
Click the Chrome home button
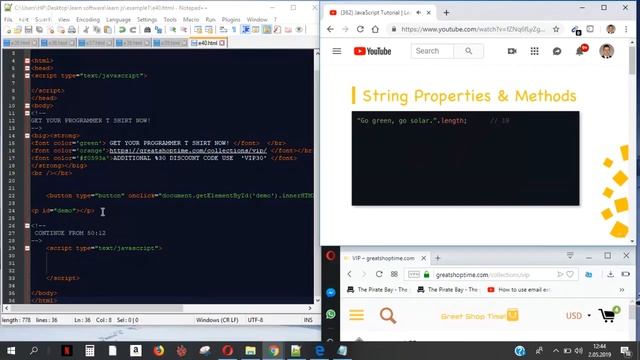[375, 29]
